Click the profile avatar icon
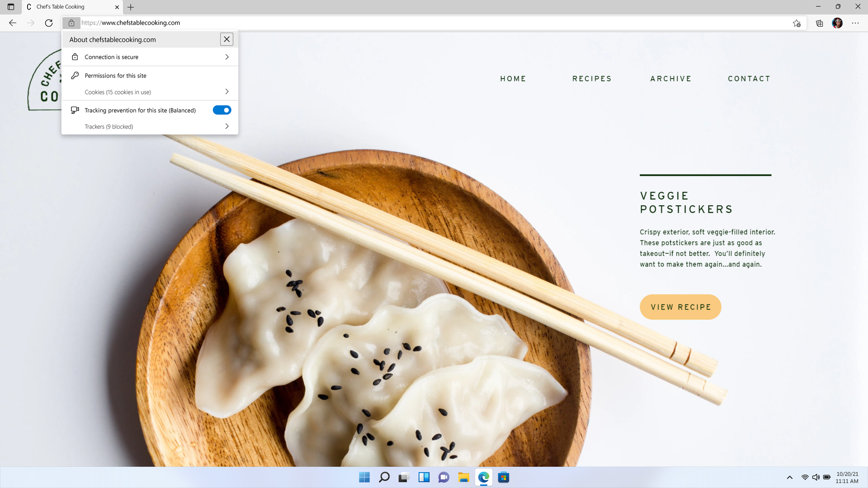Viewport: 868px width, 488px height. click(837, 23)
